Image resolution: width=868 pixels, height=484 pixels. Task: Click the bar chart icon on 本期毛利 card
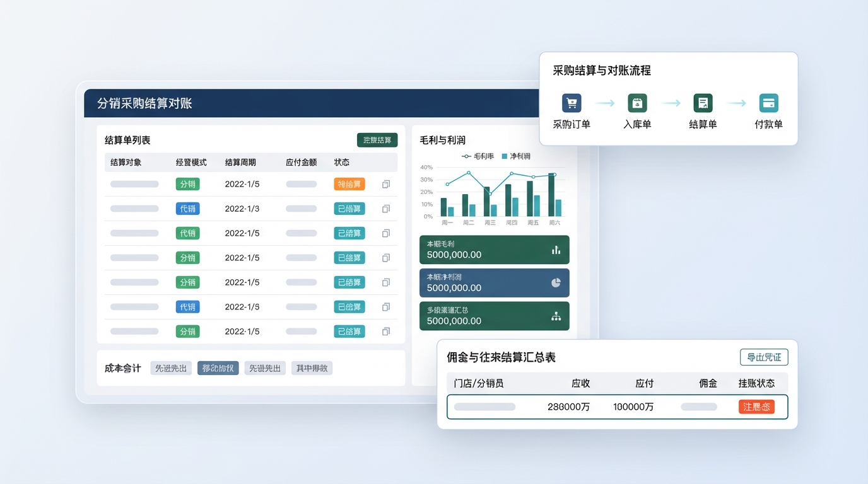pyautogui.click(x=556, y=250)
